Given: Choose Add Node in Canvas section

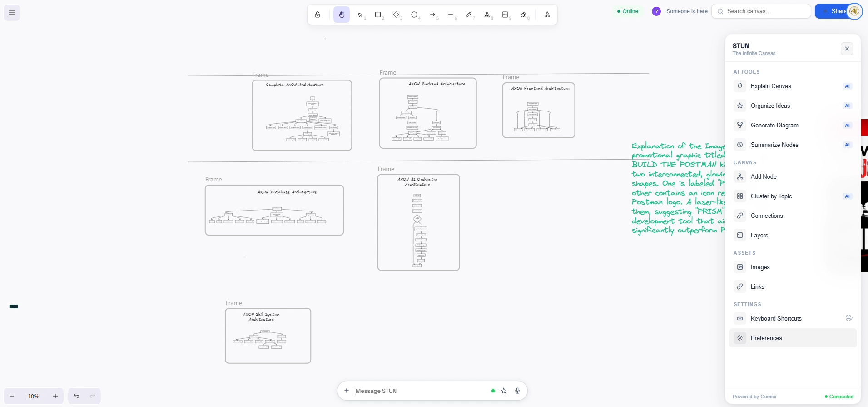Looking at the screenshot, I should coord(793,176).
